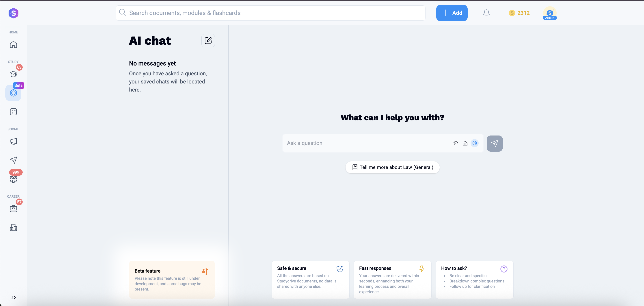Click the Add button in the top bar

[452, 13]
